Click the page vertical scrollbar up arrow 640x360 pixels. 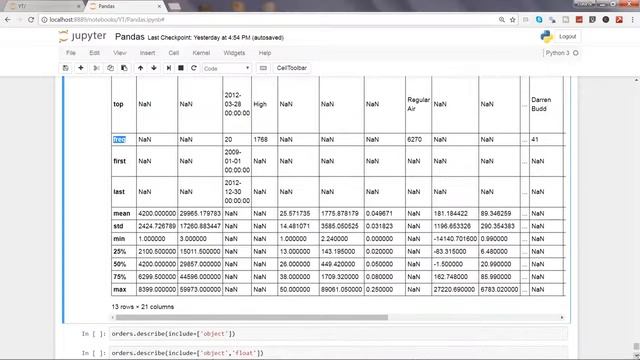(636, 80)
